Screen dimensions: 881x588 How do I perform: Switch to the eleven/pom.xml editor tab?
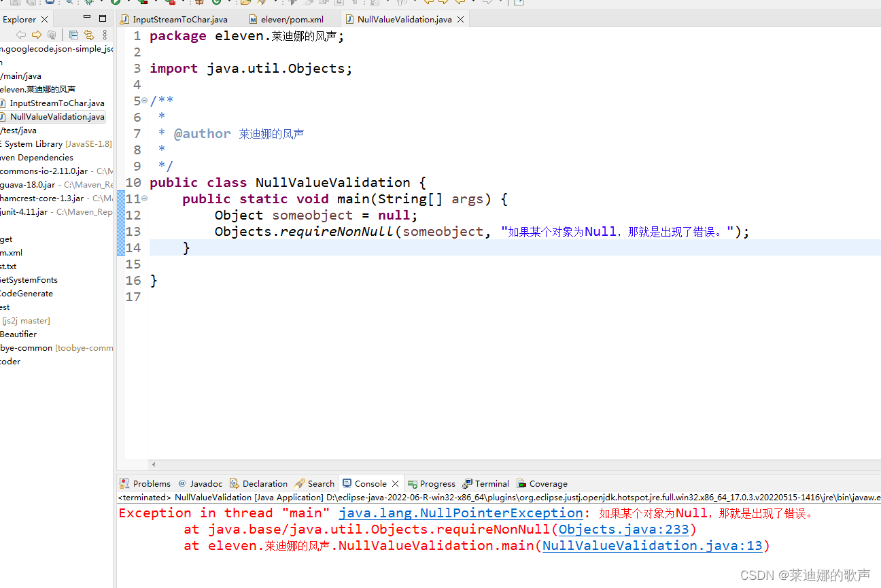point(292,19)
